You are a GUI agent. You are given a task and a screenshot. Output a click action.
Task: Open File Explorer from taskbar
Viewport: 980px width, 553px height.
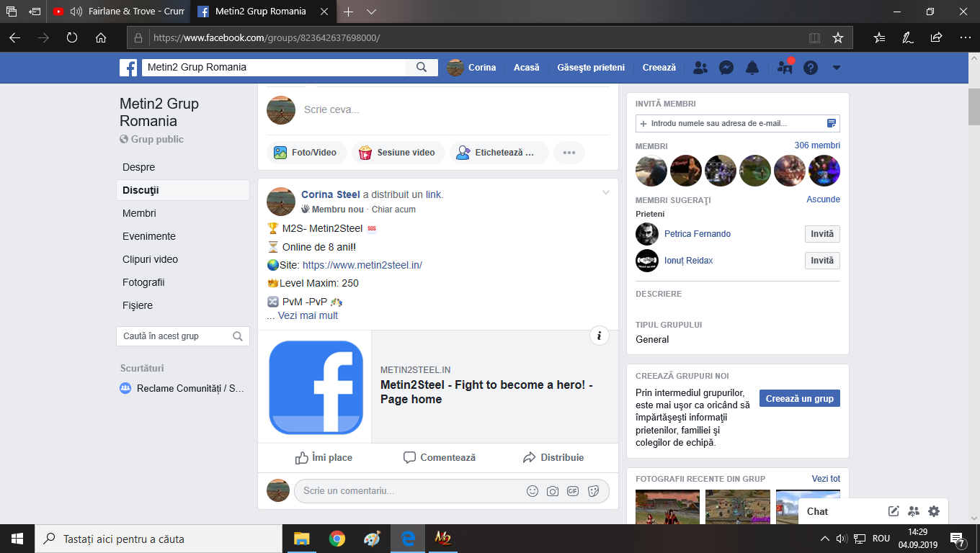pyautogui.click(x=301, y=539)
